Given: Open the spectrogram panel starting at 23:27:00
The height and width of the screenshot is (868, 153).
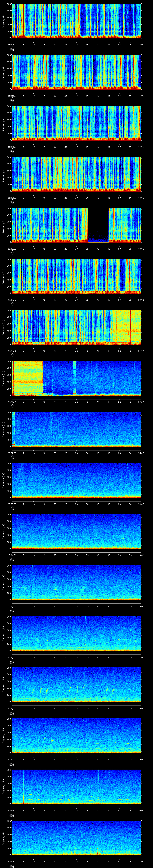Looking at the screenshot, I should point(77,685).
